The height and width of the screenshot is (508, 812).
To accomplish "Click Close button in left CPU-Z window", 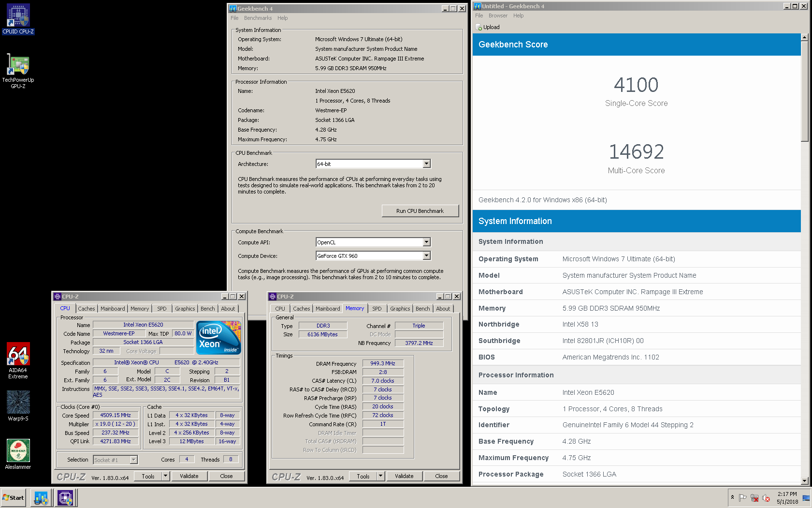I will [226, 476].
